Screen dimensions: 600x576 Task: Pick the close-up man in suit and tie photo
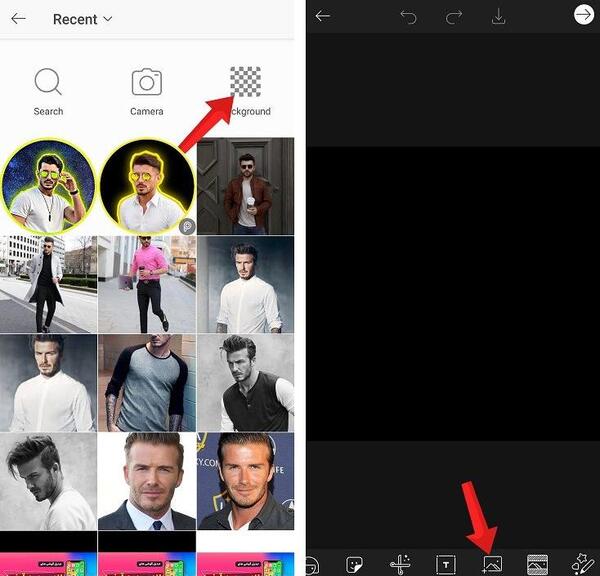point(147,481)
